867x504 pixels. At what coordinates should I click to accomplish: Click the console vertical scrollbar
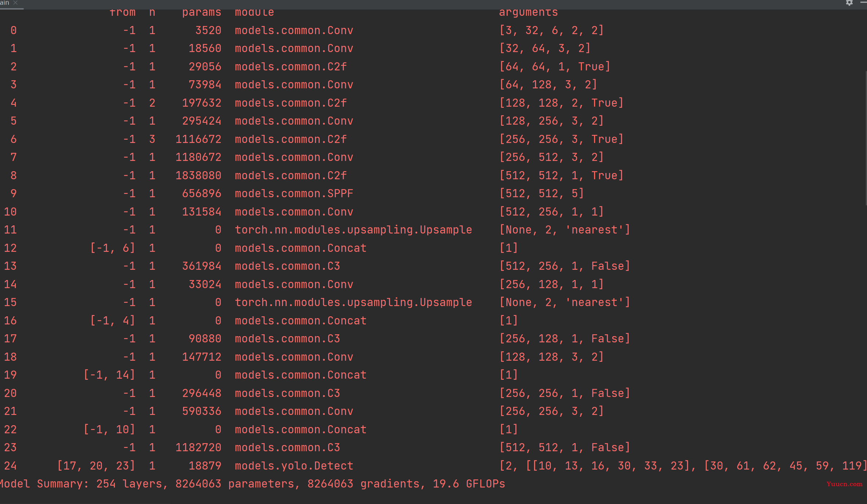tap(866, 139)
